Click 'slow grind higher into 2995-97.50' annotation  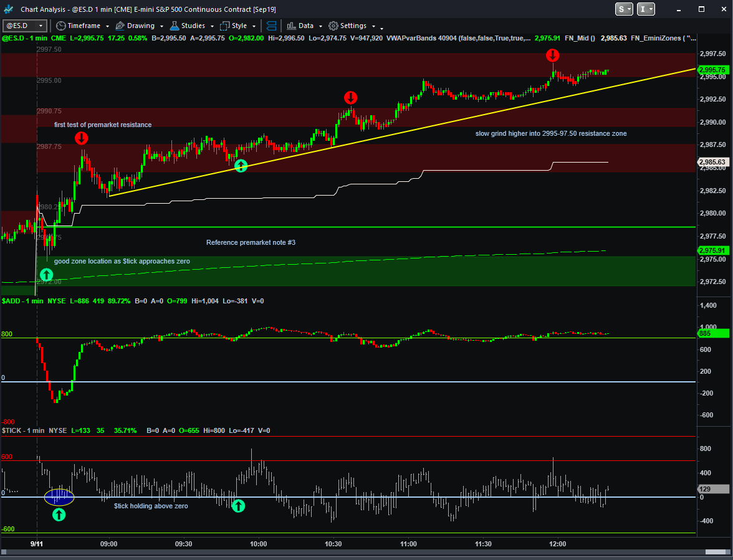551,133
